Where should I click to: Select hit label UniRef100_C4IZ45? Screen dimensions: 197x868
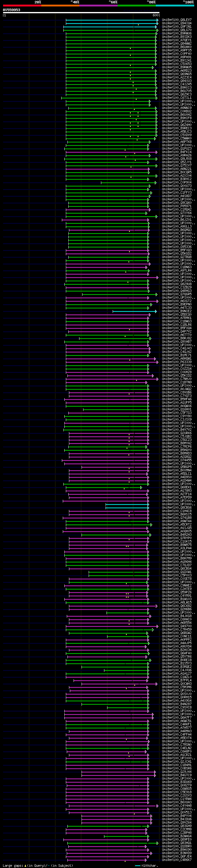coord(176,84)
